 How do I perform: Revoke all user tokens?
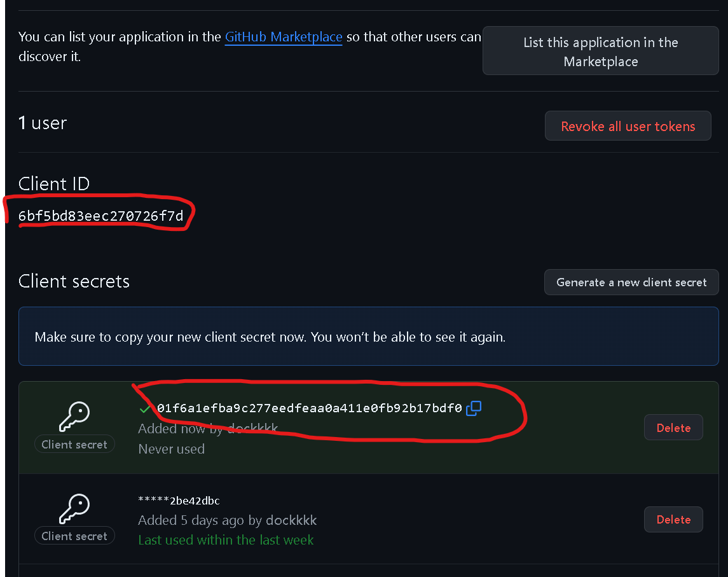tap(628, 126)
